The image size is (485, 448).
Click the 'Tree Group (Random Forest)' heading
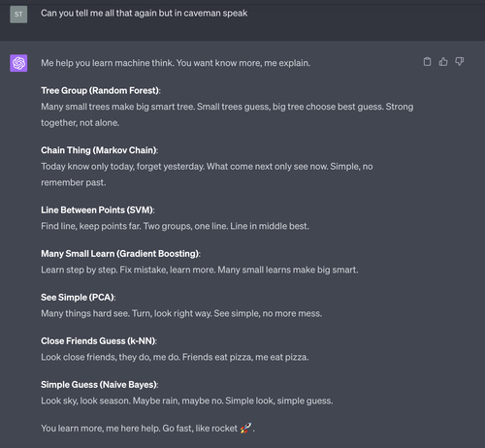click(x=101, y=90)
